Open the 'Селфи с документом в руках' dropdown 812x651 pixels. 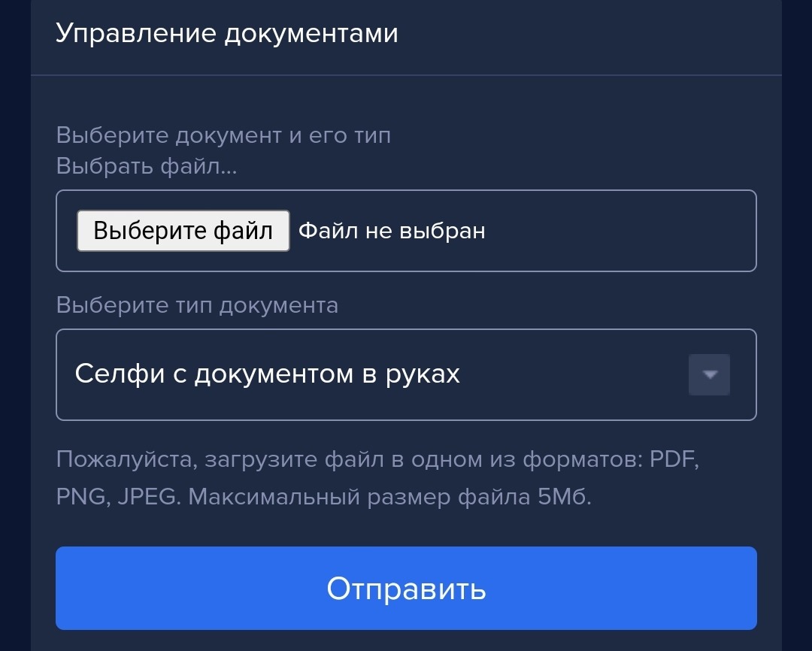406,374
